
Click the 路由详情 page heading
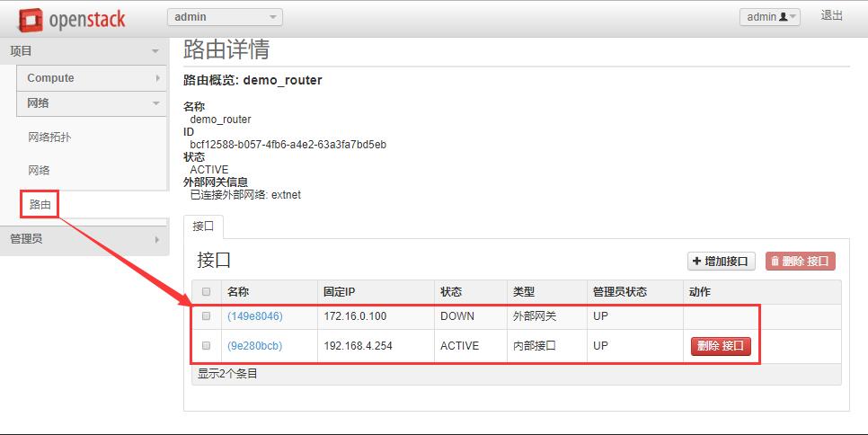[226, 49]
